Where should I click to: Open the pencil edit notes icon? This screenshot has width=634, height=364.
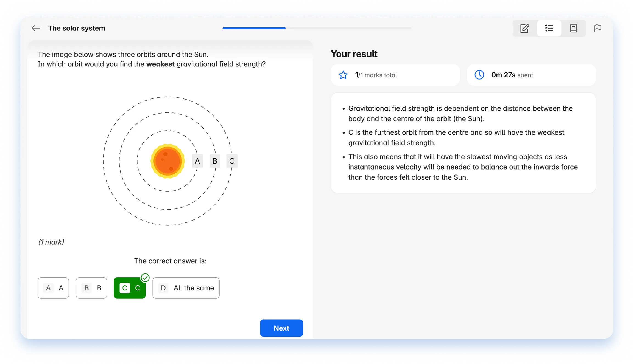525,28
